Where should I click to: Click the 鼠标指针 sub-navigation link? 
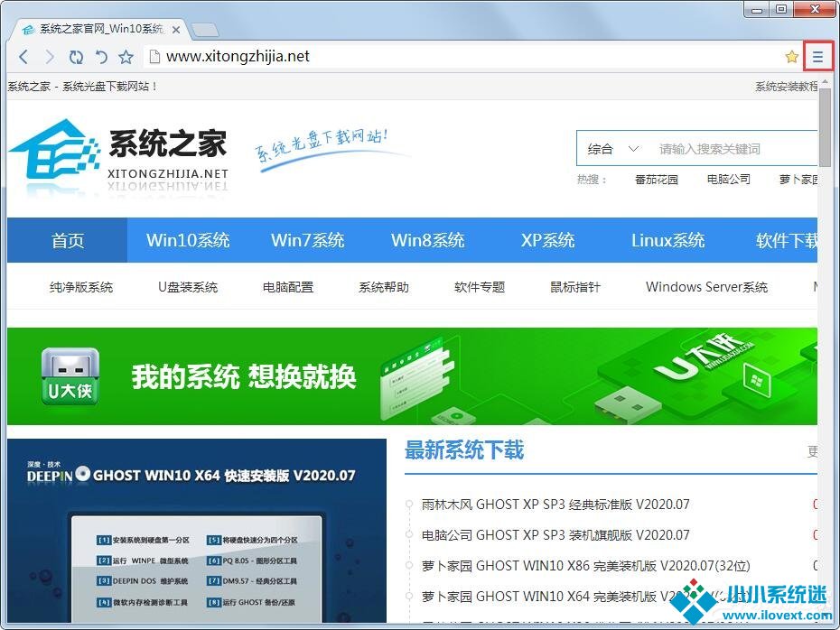point(575,287)
